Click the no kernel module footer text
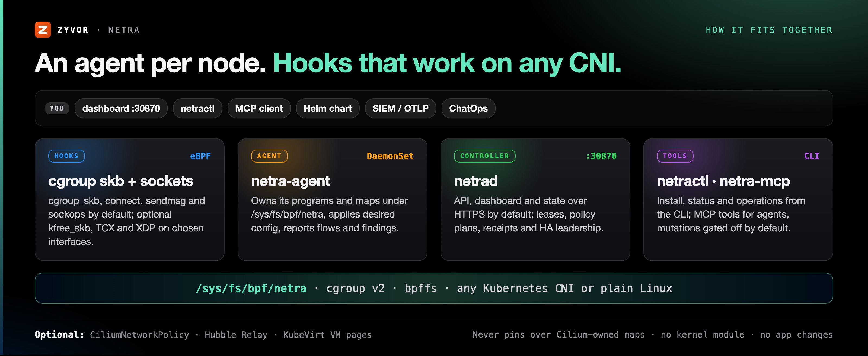The image size is (868, 356). 703,335
